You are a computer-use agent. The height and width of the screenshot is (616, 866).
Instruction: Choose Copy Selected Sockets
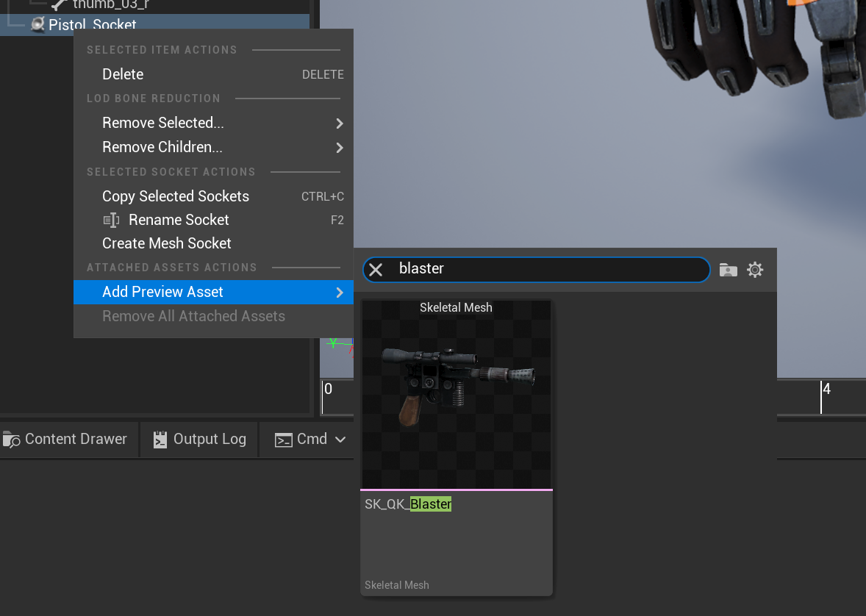(x=213, y=196)
